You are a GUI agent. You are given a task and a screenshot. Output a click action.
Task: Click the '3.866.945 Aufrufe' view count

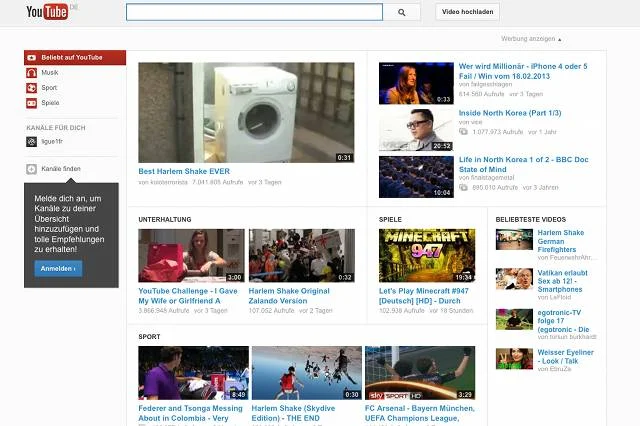point(164,311)
